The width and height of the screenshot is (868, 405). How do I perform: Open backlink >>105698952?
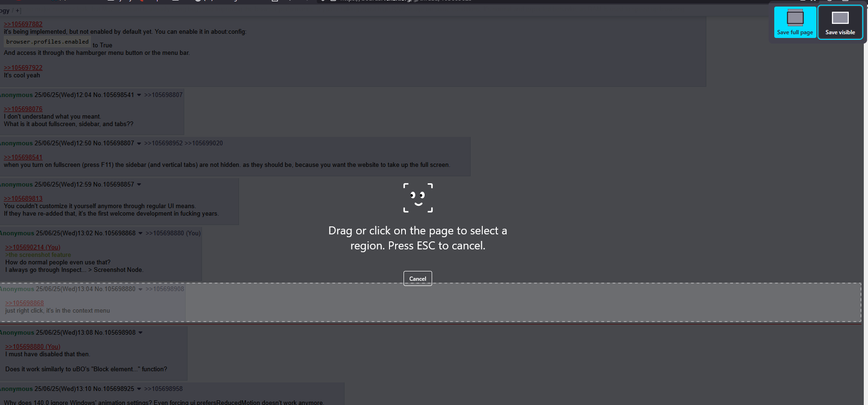coord(164,143)
